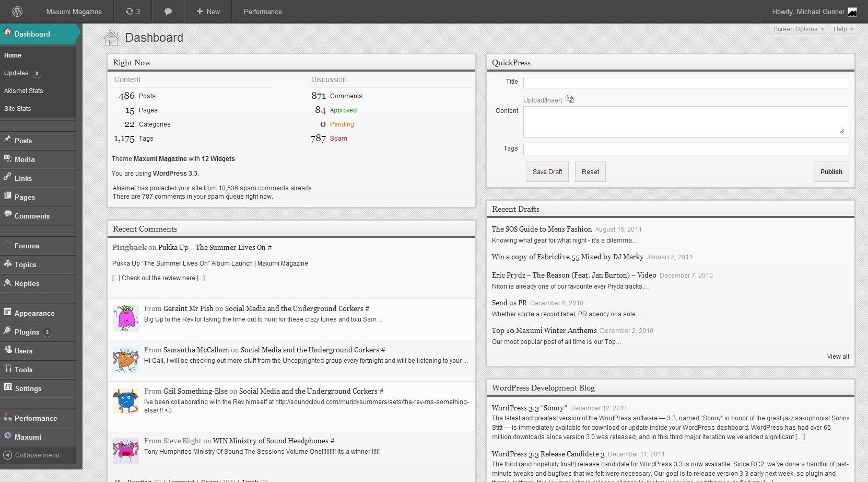Open the New content menu
This screenshot has height=482, width=868.
208,12
